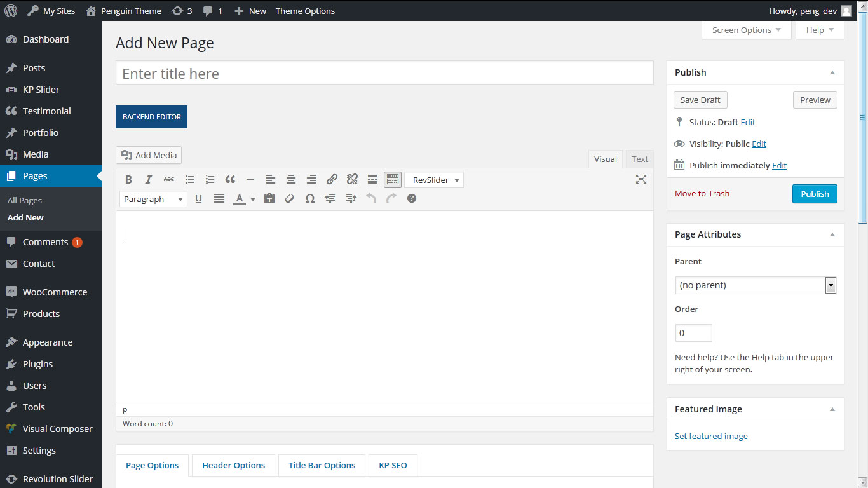This screenshot has width=868, height=488.
Task: Insert special character with the Omega icon
Action: click(310, 199)
